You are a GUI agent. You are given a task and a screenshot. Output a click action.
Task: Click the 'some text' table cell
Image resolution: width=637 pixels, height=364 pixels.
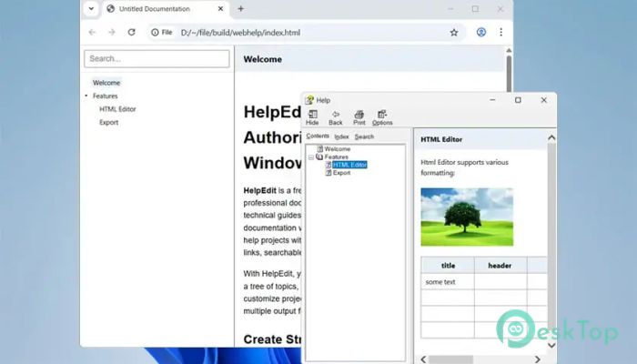click(448, 281)
